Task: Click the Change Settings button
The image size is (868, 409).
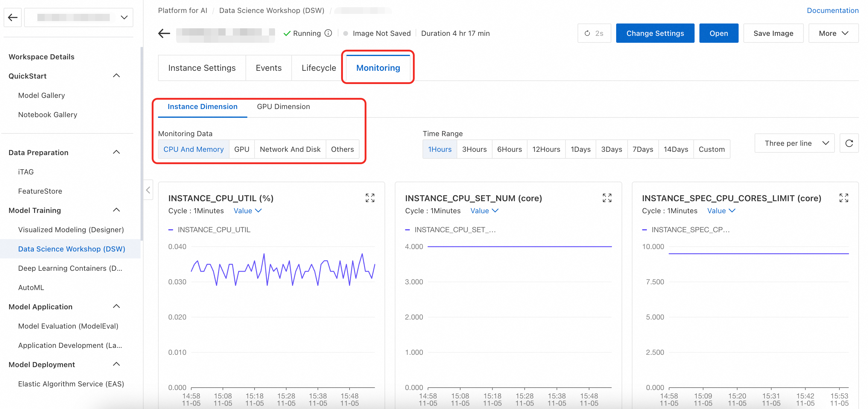Action: pos(655,33)
